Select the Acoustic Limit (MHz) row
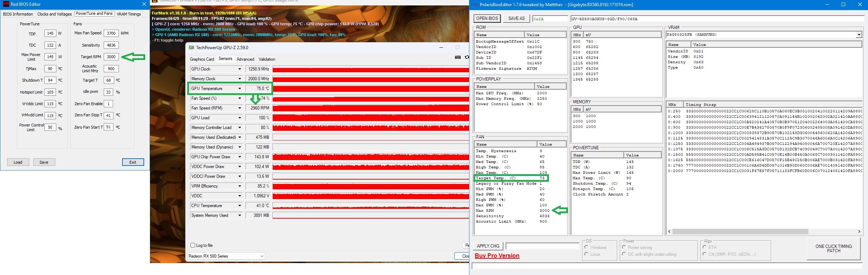Screen dimensions: 868x275 click(520, 222)
